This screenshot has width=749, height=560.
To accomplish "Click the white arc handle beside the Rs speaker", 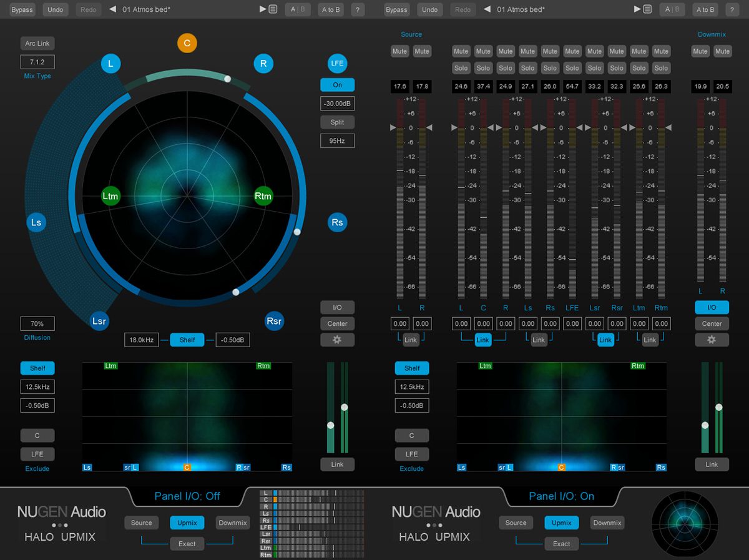I will (297, 232).
